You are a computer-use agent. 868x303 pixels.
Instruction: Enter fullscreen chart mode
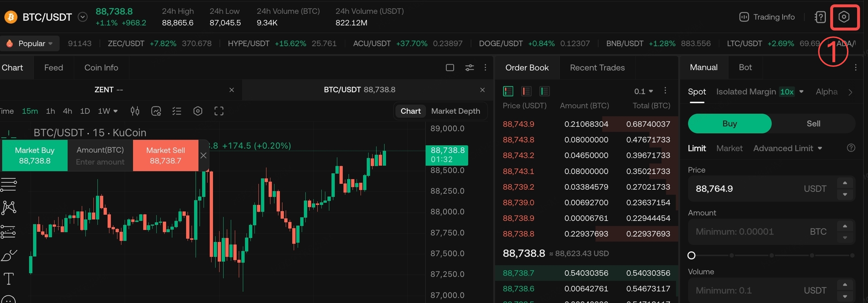coord(218,111)
